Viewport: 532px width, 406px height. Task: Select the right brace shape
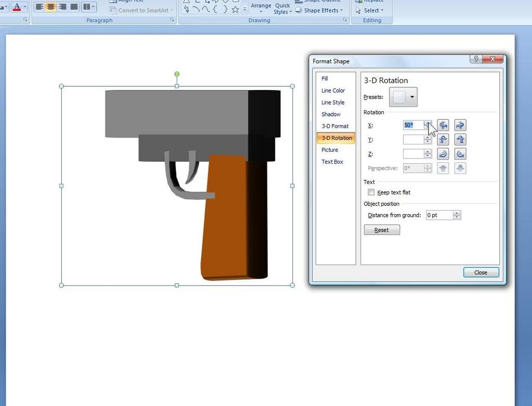pos(225,9)
